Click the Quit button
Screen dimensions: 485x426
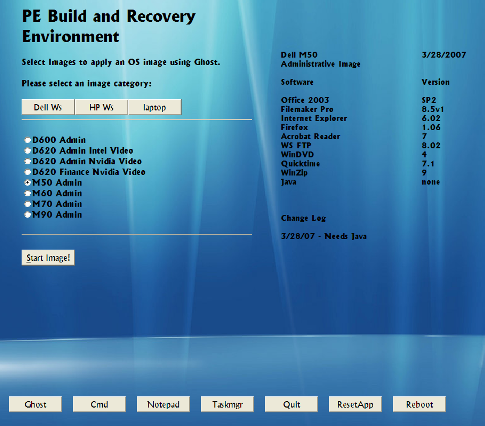pos(291,404)
